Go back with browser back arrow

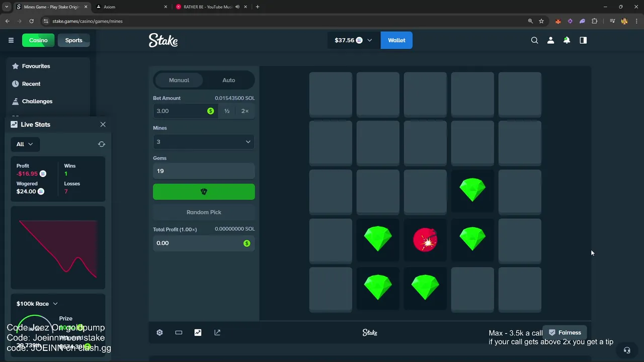[7, 21]
